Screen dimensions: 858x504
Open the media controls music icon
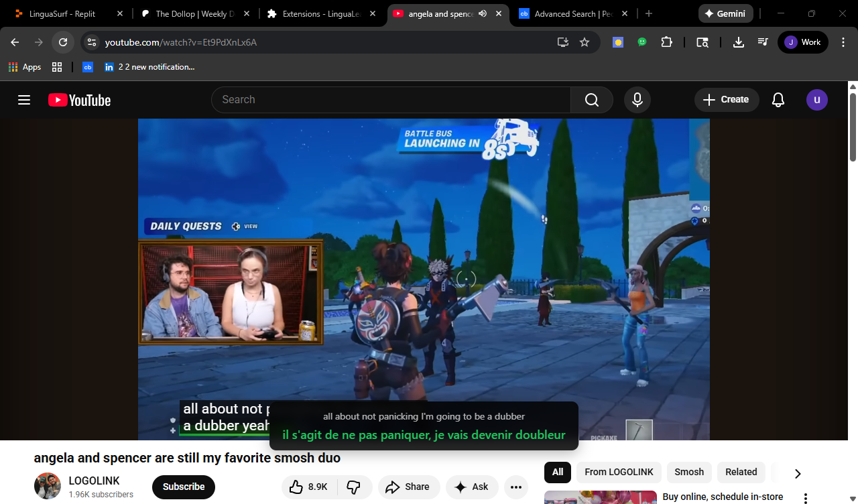point(763,42)
